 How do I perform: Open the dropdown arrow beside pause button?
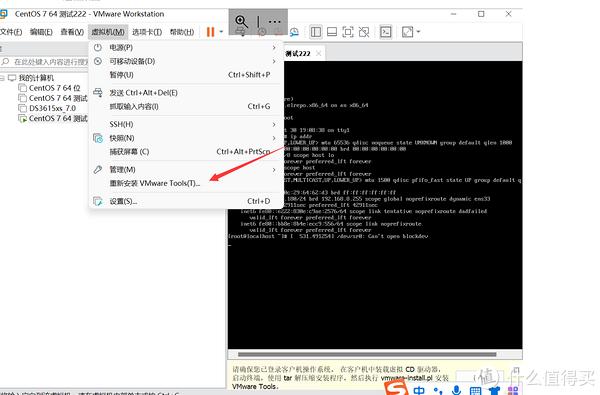pos(221,32)
